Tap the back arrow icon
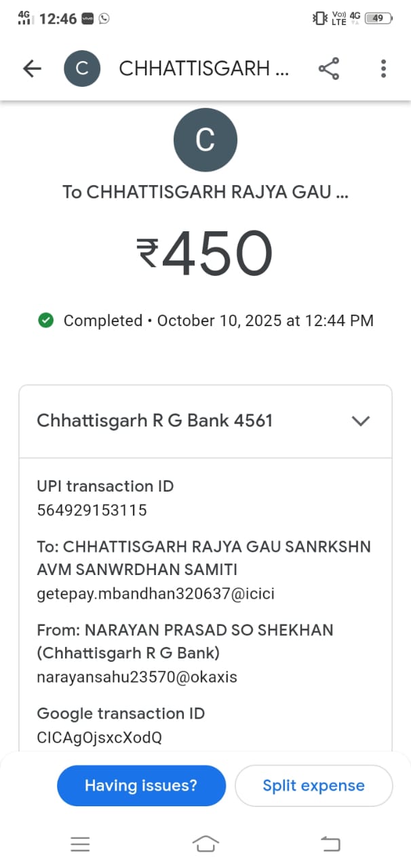The height and width of the screenshot is (868, 411). 32,68
